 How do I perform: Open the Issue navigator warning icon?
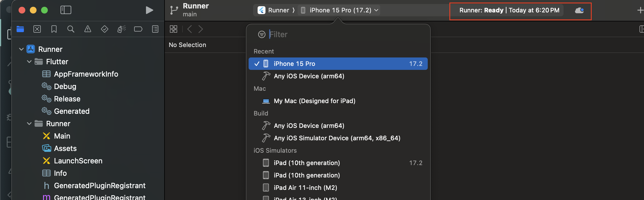pos(88,29)
